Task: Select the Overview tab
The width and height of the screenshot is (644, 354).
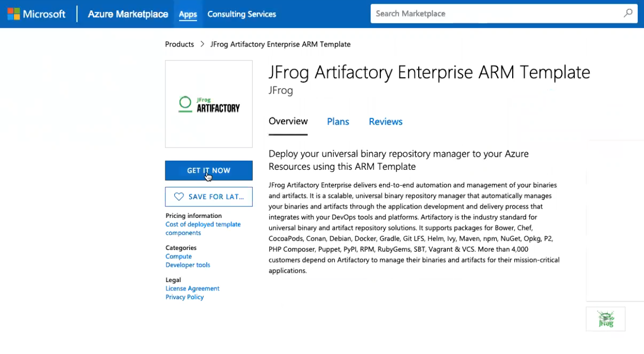Action: [x=288, y=121]
